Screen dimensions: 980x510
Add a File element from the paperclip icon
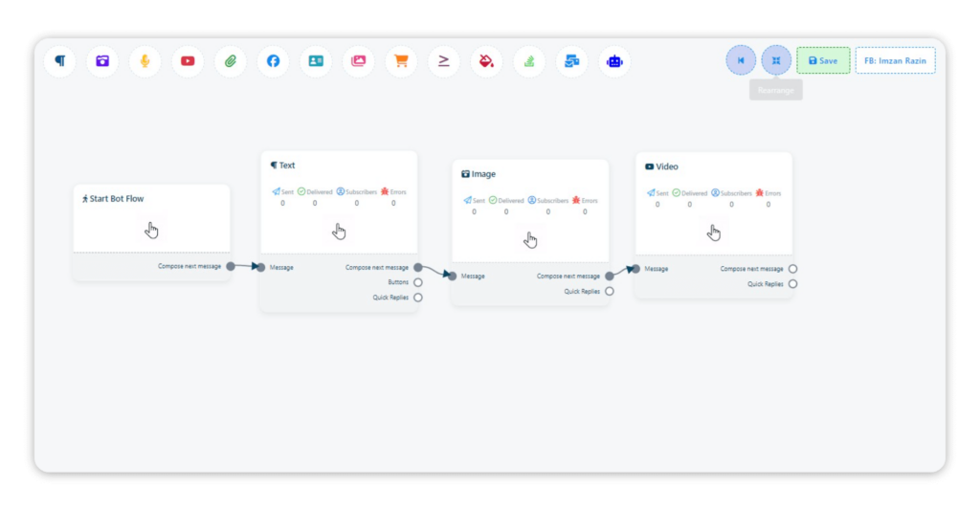(231, 61)
